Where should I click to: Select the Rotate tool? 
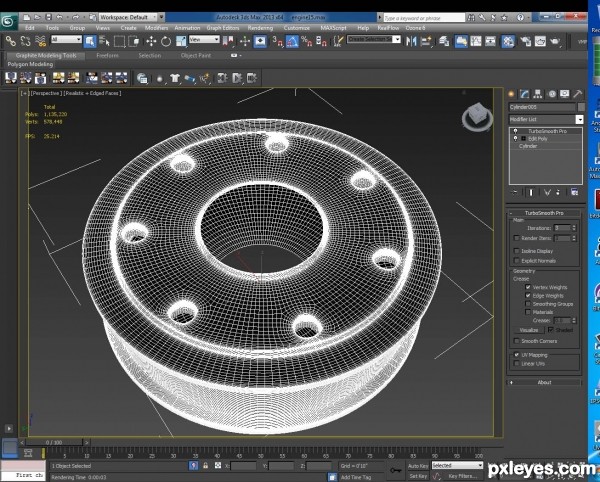pos(166,41)
